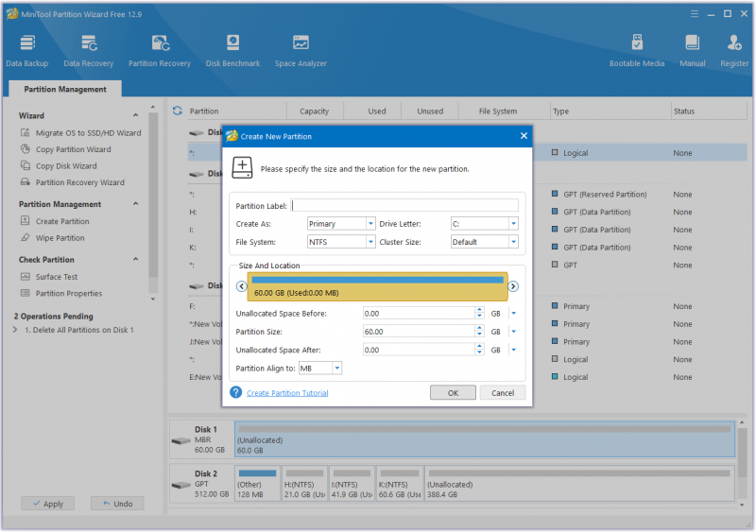Confirm with the OK button
Screen dimensions: 756x532
453,392
